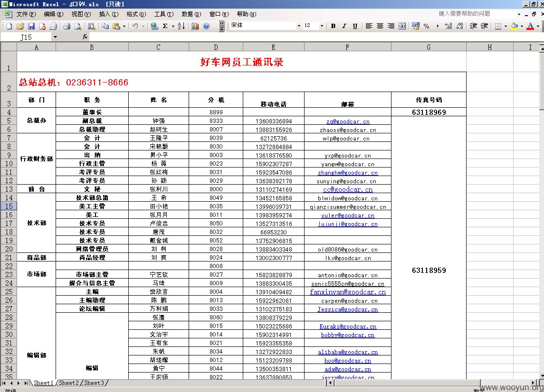Viewport: 544px width, 392px height.
Task: Toggle Underline formatting
Action: pyautogui.click(x=355, y=26)
